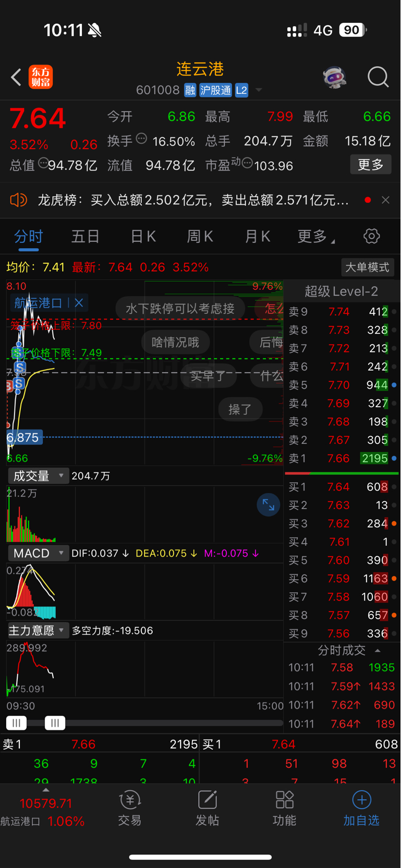Switch to the 五日 tab
The height and width of the screenshot is (868, 401).
[x=86, y=236]
